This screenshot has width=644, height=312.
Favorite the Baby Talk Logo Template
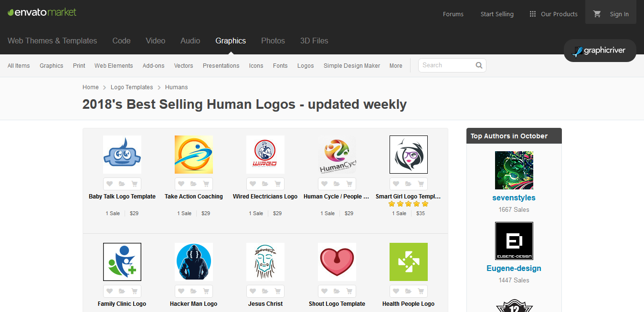(x=110, y=184)
